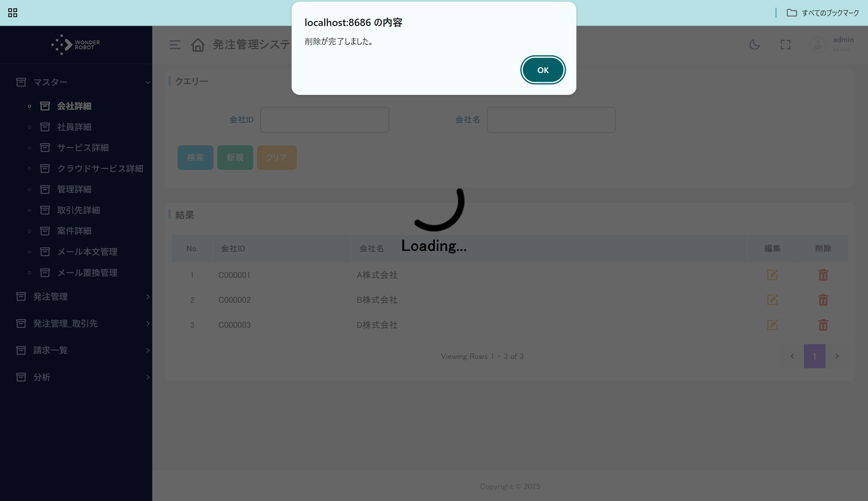Click the 請求一覧 archive icon
868x501 pixels.
click(x=21, y=350)
